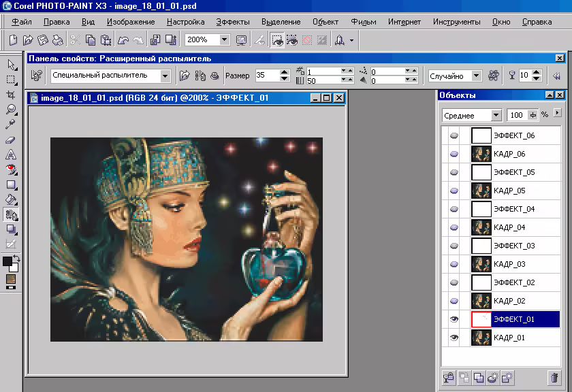Open the Файл menu

22,22
